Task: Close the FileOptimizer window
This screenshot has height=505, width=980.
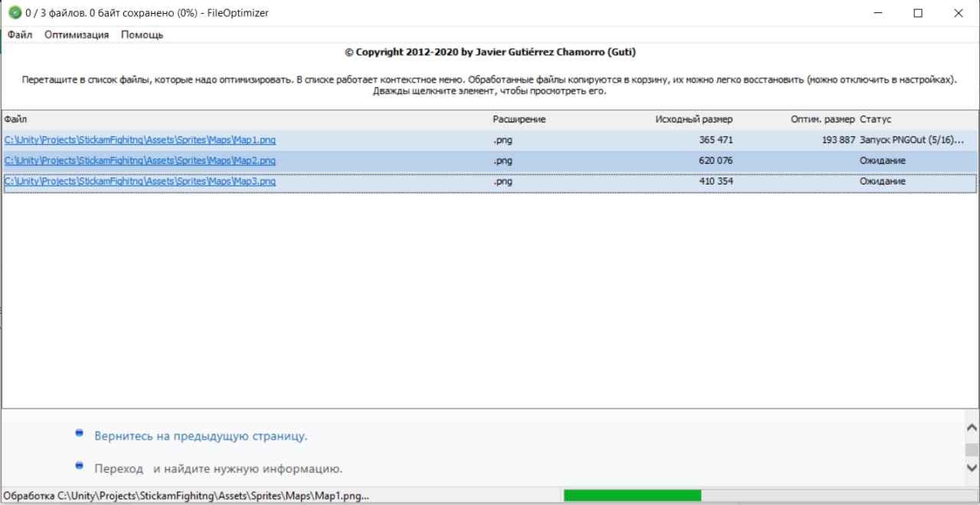Action: (959, 13)
